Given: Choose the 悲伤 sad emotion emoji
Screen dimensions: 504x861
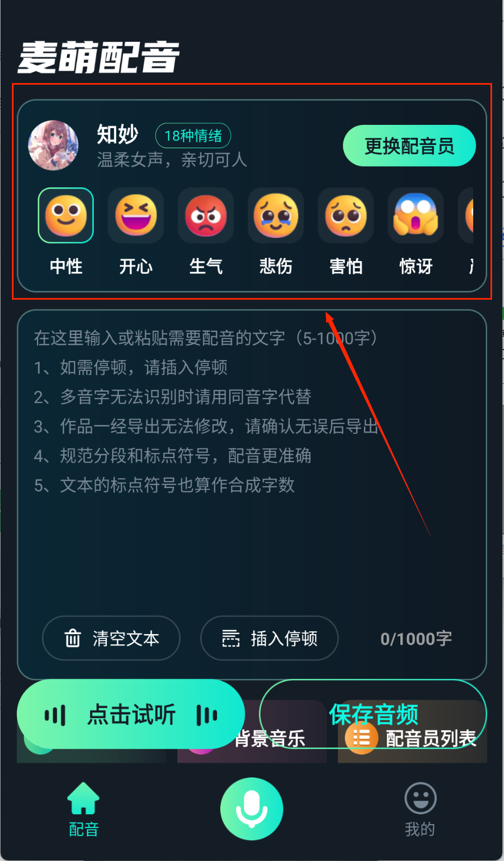Looking at the screenshot, I should [276, 215].
